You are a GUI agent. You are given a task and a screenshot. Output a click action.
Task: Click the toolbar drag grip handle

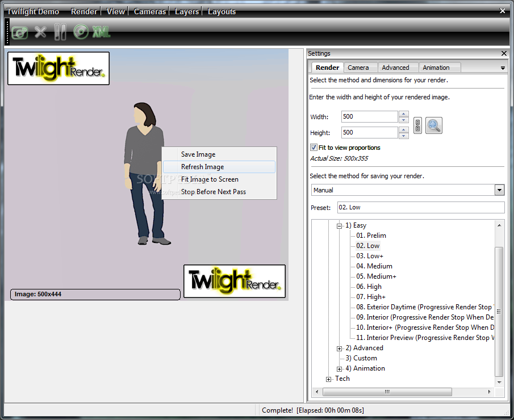7,31
